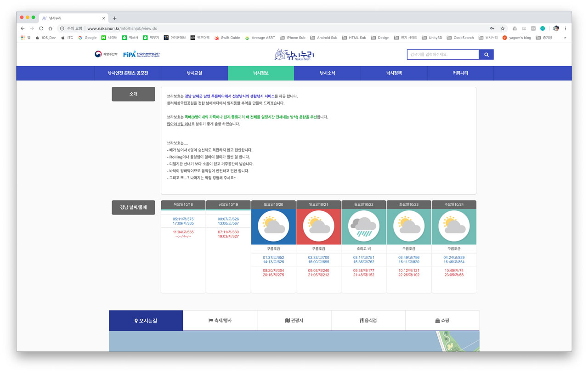
Task: Click the rainy Monday 10/22 weather icon
Action: (363, 226)
